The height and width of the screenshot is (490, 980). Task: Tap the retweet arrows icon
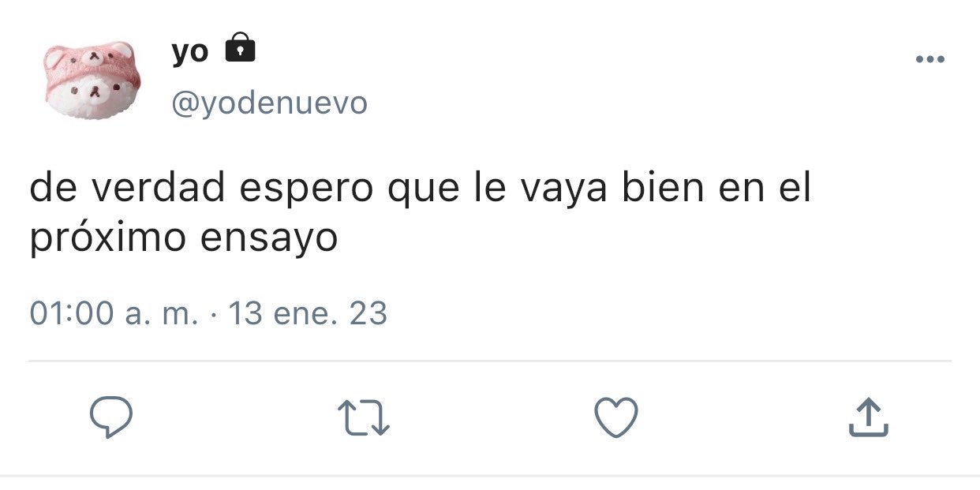(364, 418)
